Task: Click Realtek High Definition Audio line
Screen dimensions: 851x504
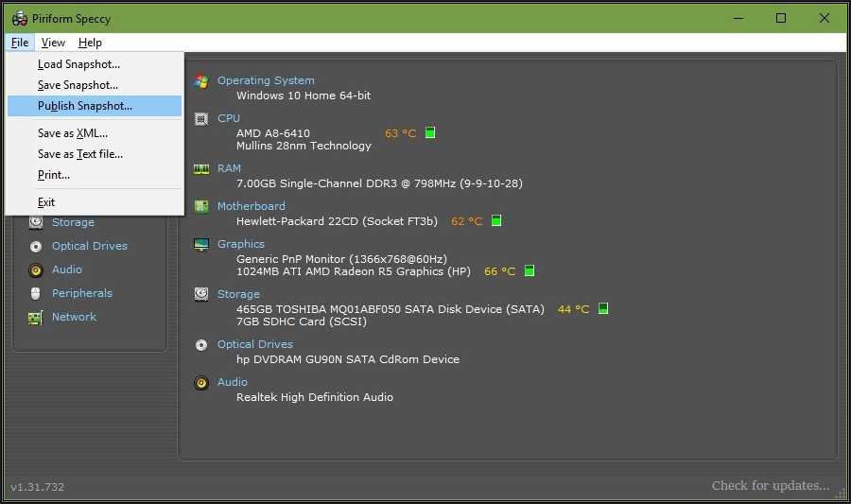Action: [x=315, y=398]
